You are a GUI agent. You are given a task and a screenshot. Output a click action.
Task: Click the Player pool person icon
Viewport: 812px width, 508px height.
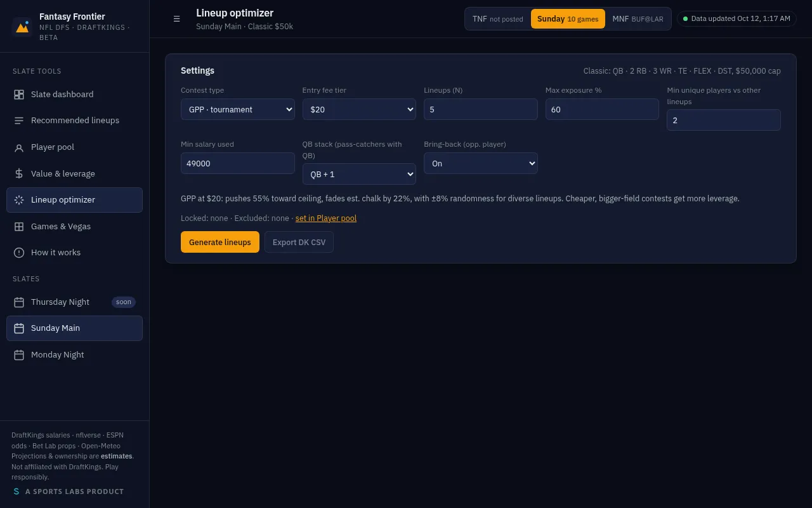[19, 147]
